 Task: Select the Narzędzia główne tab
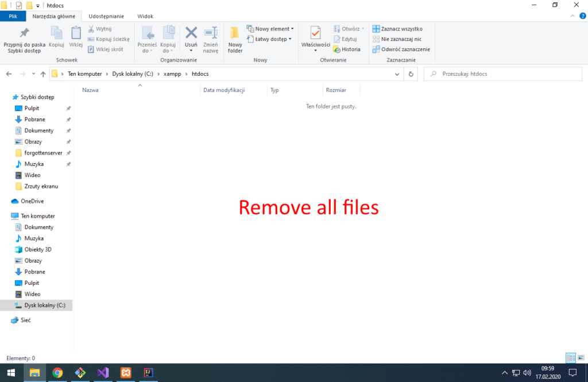[53, 16]
